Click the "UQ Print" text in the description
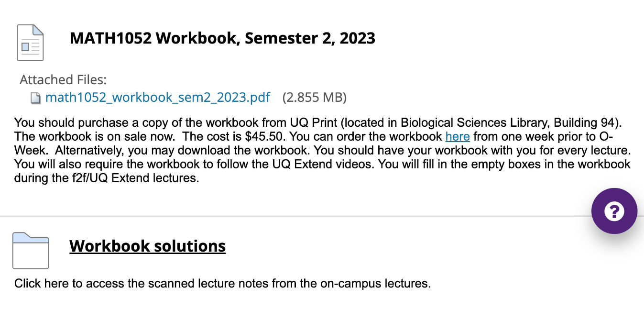 (313, 122)
